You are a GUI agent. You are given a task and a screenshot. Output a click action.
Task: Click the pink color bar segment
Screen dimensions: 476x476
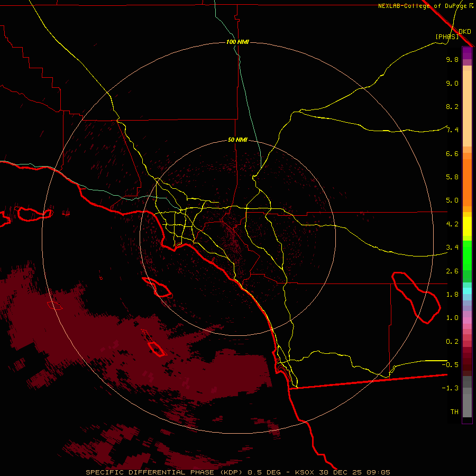(x=467, y=321)
